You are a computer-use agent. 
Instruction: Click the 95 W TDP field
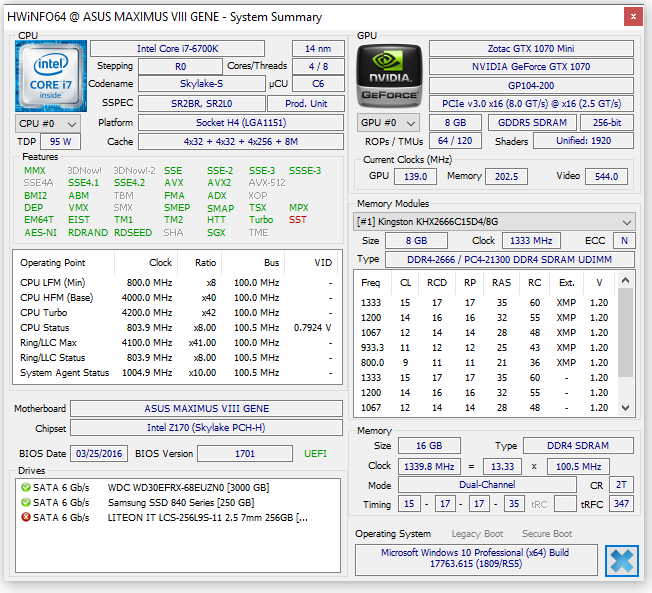[61, 141]
